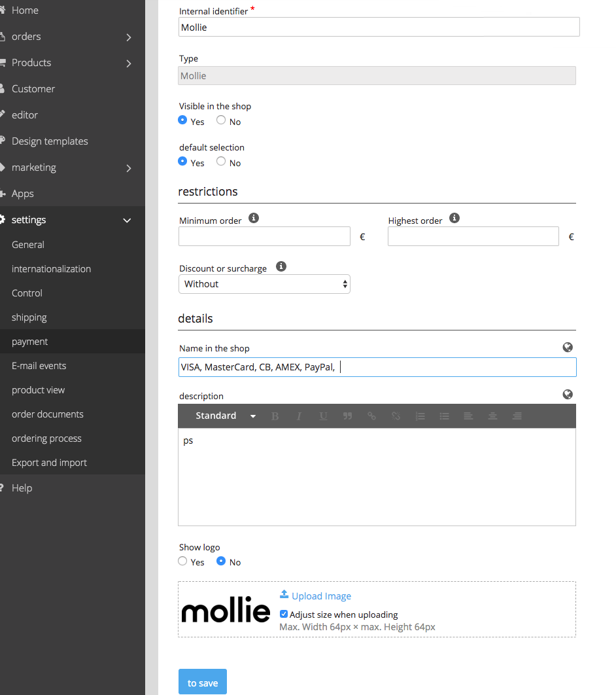Open the shipping settings menu item
The width and height of the screenshot is (616, 695).
point(29,317)
